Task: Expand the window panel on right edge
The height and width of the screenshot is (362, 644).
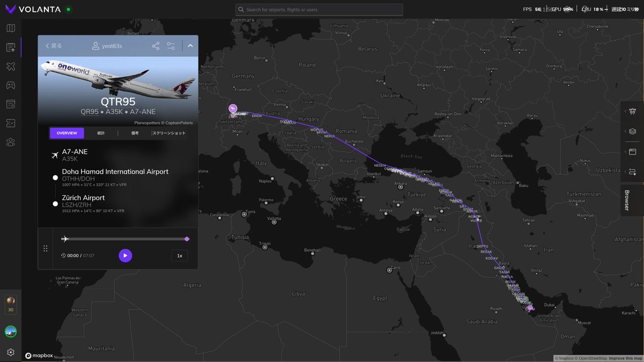Action: click(632, 152)
